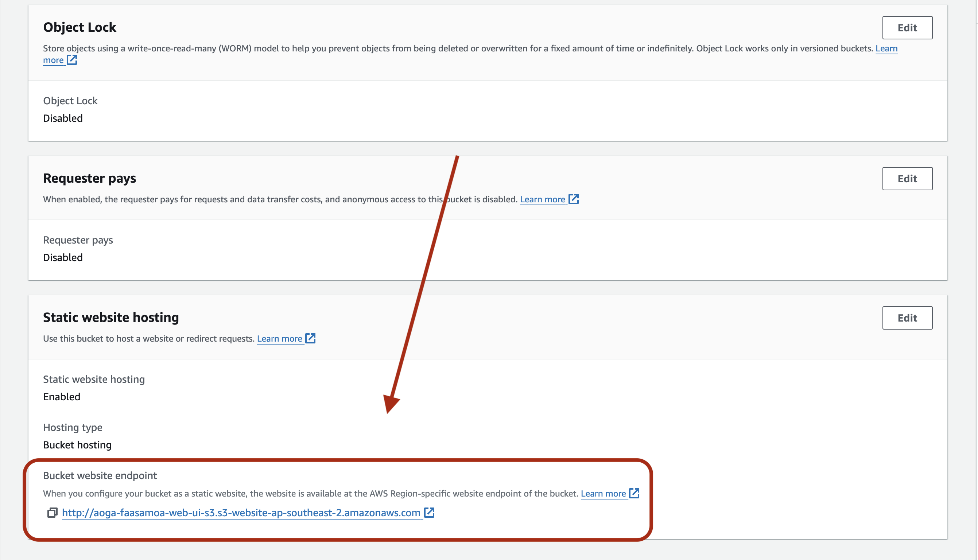Click external-link icon beside the endpoint URL

pyautogui.click(x=429, y=512)
